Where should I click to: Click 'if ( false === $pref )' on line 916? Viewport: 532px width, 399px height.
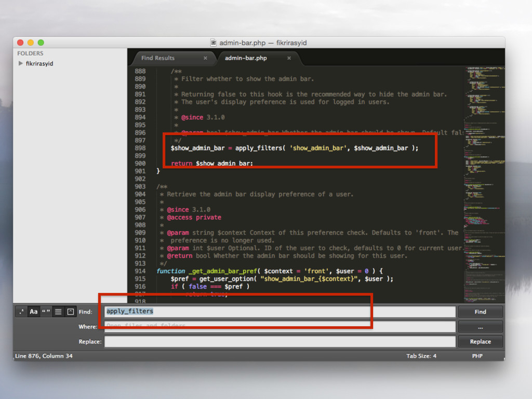[210, 287]
